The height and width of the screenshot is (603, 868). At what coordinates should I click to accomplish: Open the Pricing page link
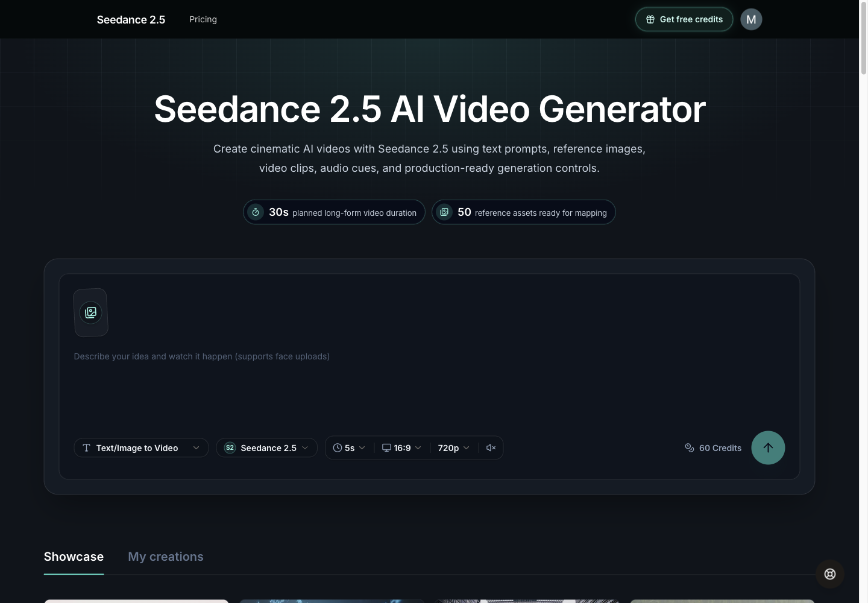tap(203, 19)
